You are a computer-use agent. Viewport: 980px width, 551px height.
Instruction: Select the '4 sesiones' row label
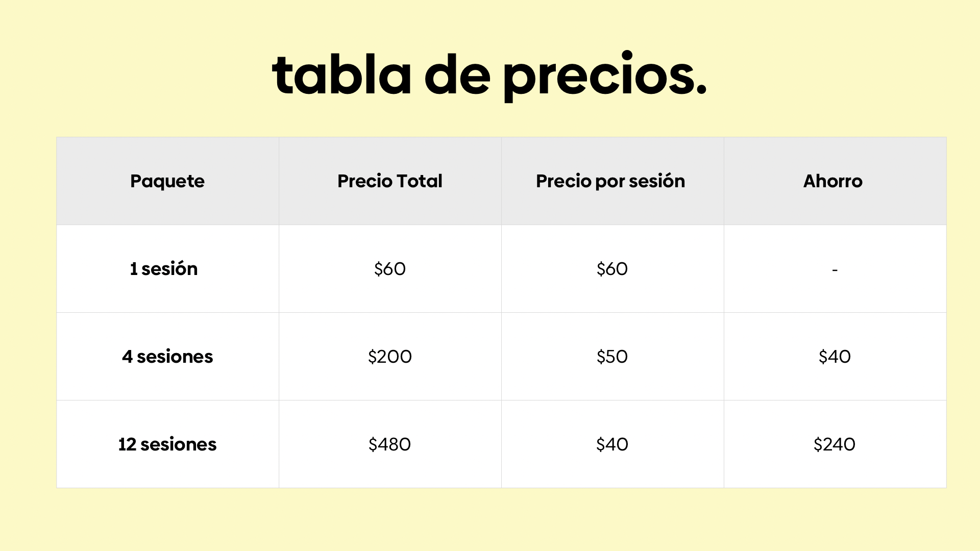tap(167, 357)
